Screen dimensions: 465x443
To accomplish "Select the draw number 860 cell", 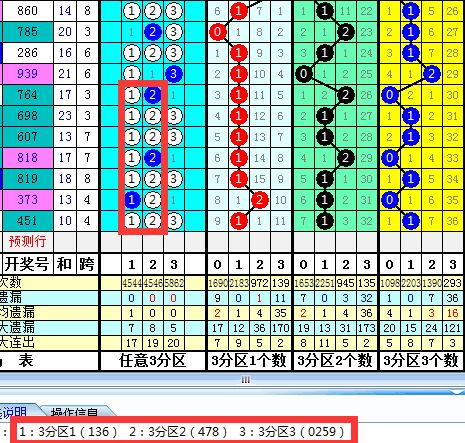I will click(x=28, y=11).
